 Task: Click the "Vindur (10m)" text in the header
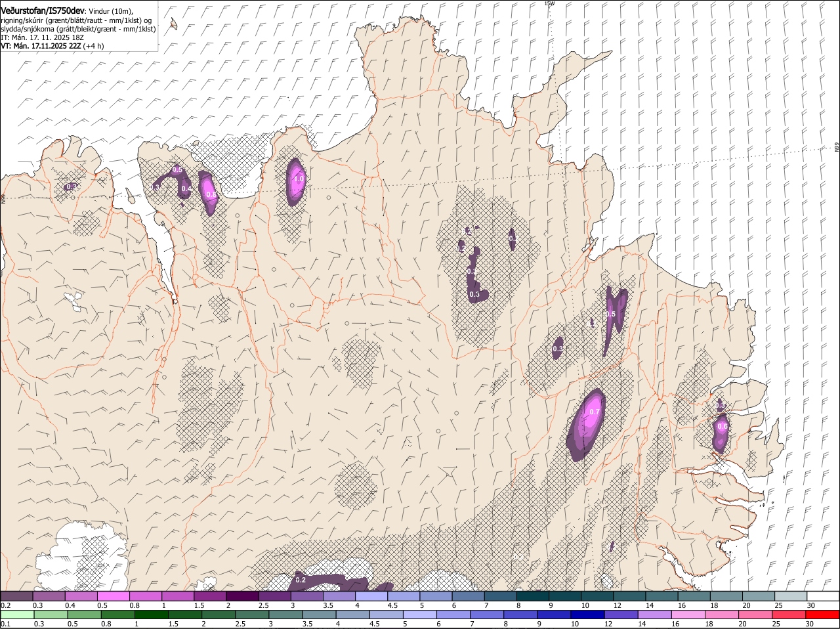click(111, 11)
